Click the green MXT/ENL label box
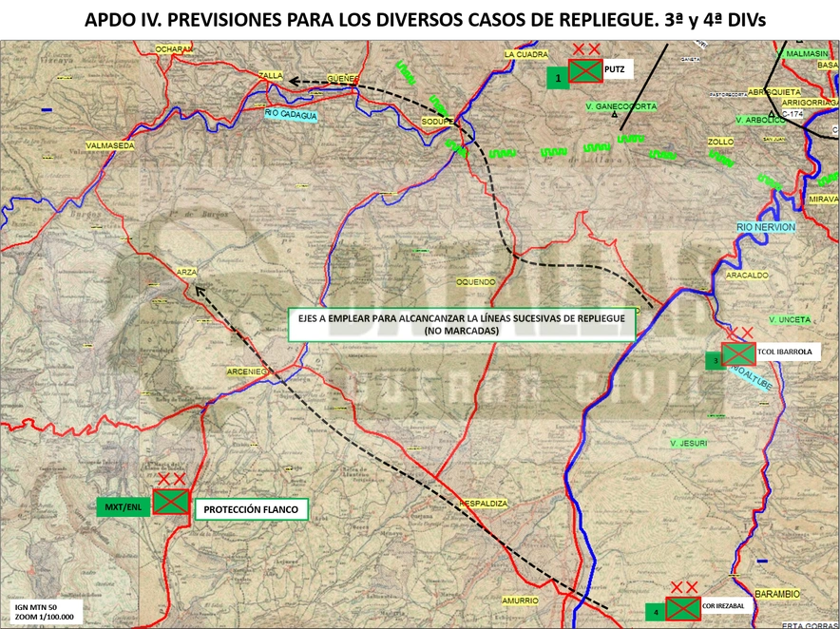Screen dimensions: 840x629 (x=124, y=506)
